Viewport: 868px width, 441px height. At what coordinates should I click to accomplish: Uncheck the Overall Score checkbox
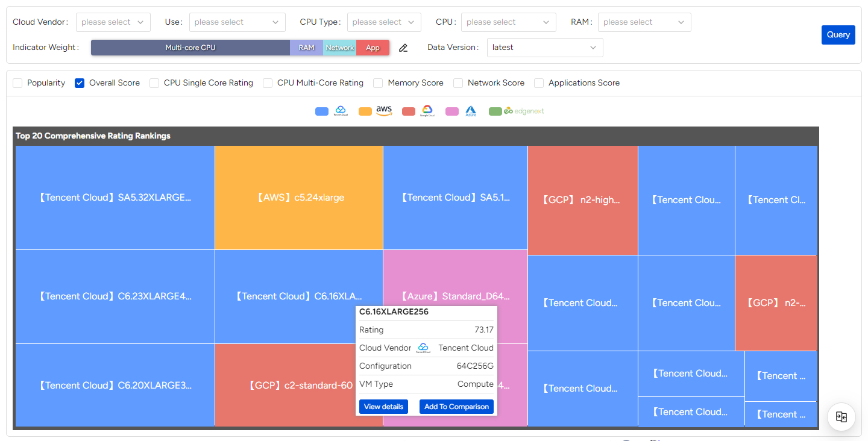(x=80, y=83)
